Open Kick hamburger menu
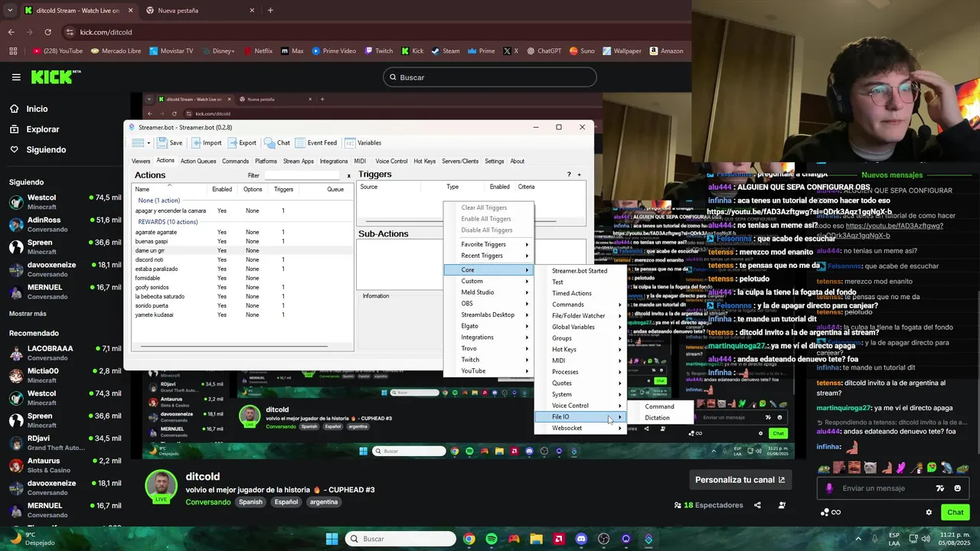Image resolution: width=980 pixels, height=551 pixels. point(16,77)
